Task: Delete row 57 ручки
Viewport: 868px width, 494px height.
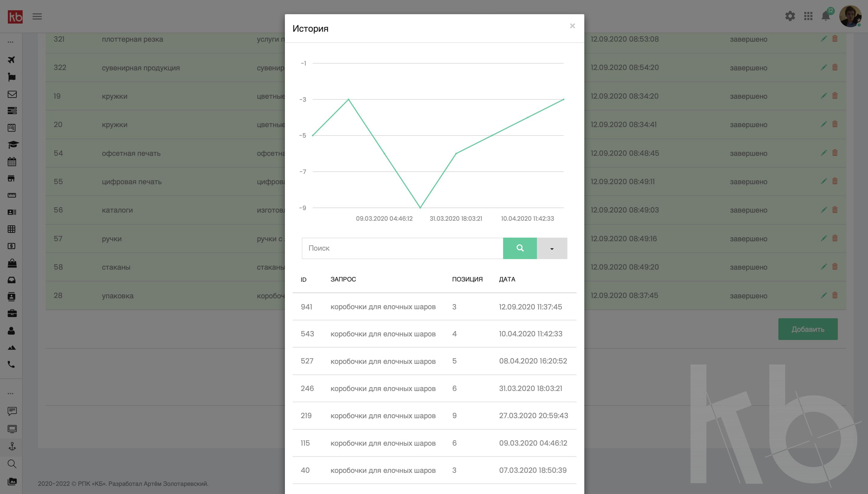Action: (x=835, y=238)
